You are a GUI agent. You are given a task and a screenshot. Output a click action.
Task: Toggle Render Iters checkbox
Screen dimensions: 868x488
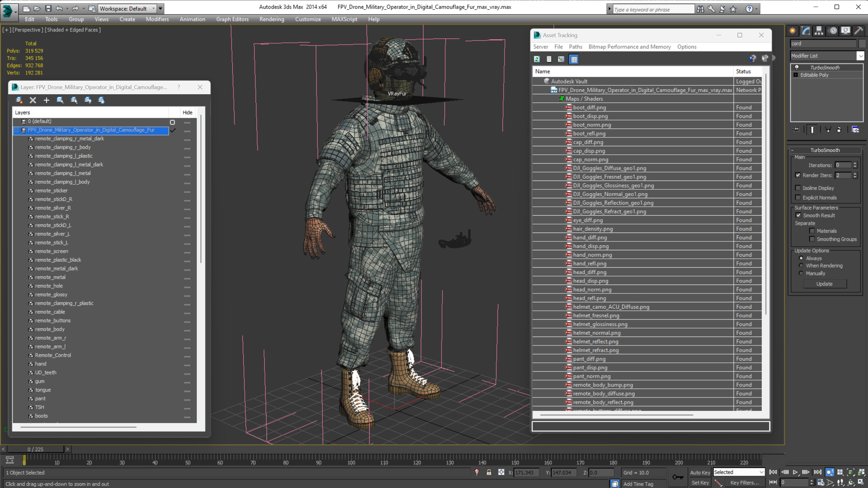(x=798, y=175)
